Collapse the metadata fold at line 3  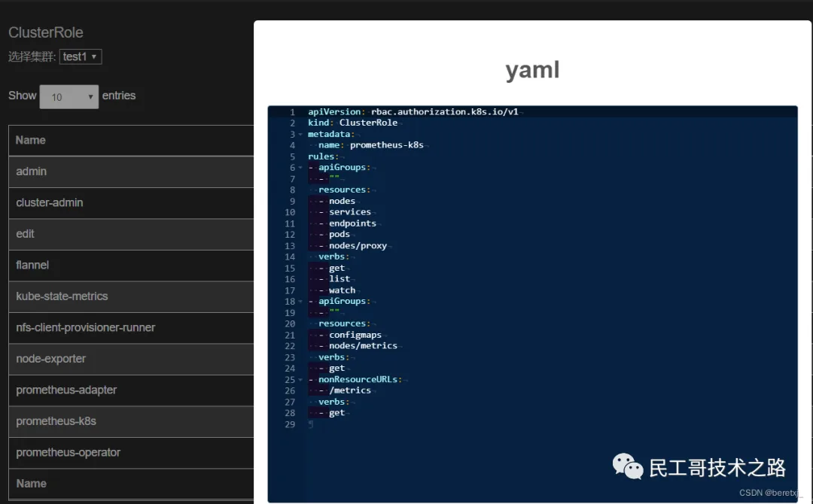300,134
